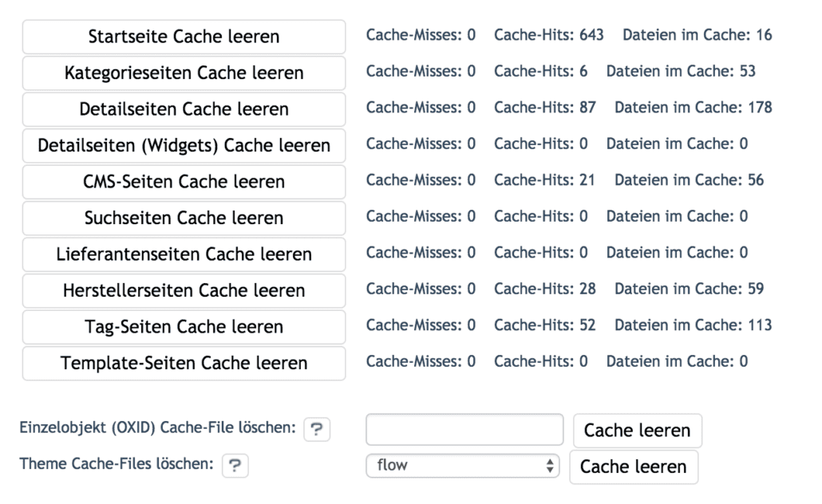Click Kategorieseiten Cache leeren button
Viewport: 822px width, 504px height.
pyautogui.click(x=184, y=73)
